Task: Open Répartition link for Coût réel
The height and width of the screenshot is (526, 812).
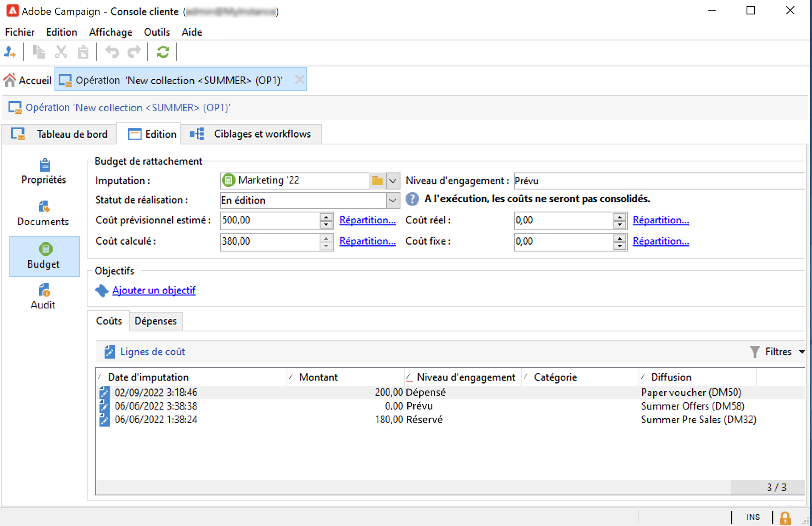Action: tap(661, 220)
